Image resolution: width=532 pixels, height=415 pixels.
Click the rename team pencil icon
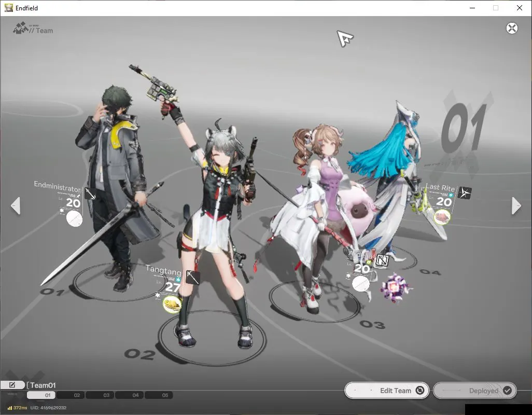tap(12, 385)
